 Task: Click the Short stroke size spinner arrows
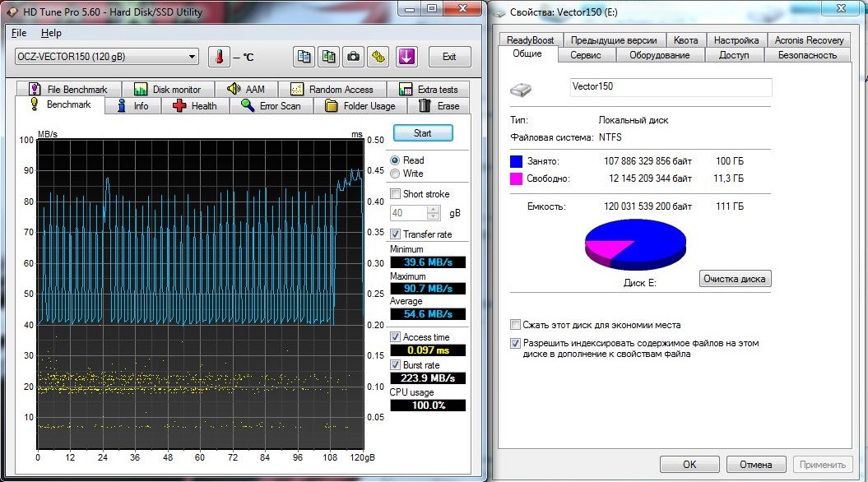click(x=434, y=213)
